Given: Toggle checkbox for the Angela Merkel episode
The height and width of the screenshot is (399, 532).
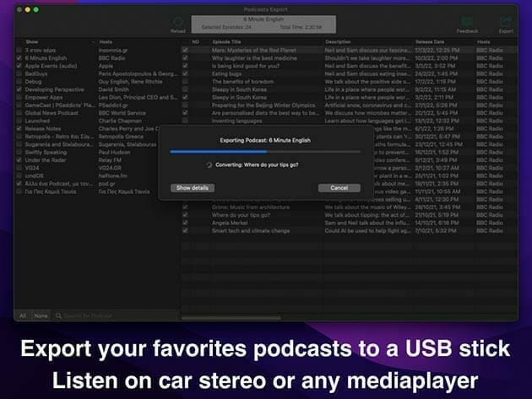Looking at the screenshot, I should tap(185, 223).
